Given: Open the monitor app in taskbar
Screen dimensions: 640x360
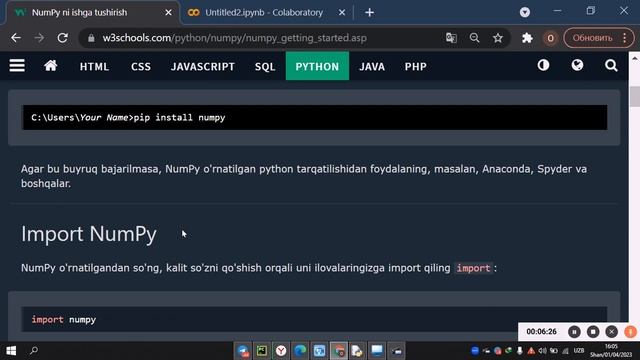Looking at the screenshot, I should tap(377, 351).
